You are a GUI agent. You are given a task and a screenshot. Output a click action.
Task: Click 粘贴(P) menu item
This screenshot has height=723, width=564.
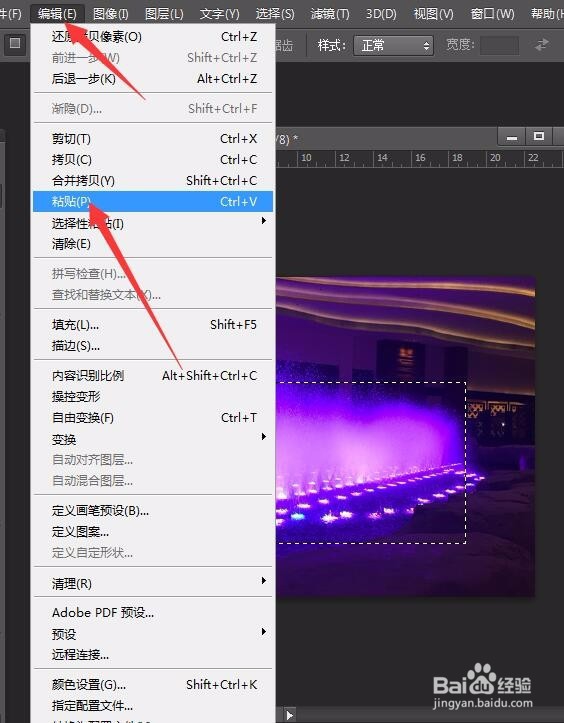[153, 201]
